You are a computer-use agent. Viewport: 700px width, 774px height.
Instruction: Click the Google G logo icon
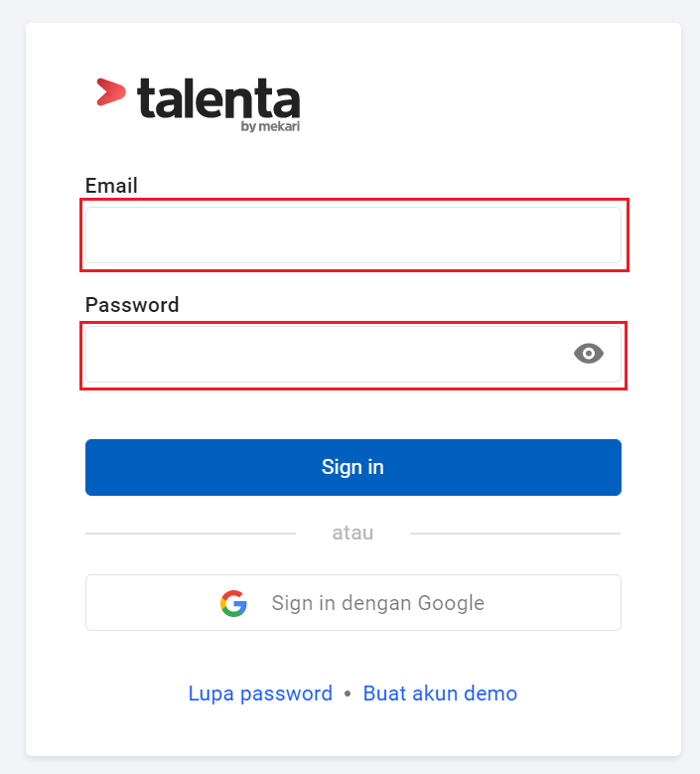point(233,603)
